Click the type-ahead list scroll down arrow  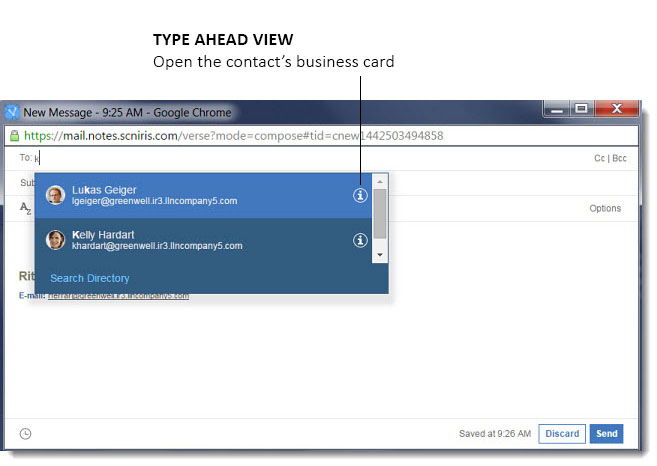click(x=380, y=255)
